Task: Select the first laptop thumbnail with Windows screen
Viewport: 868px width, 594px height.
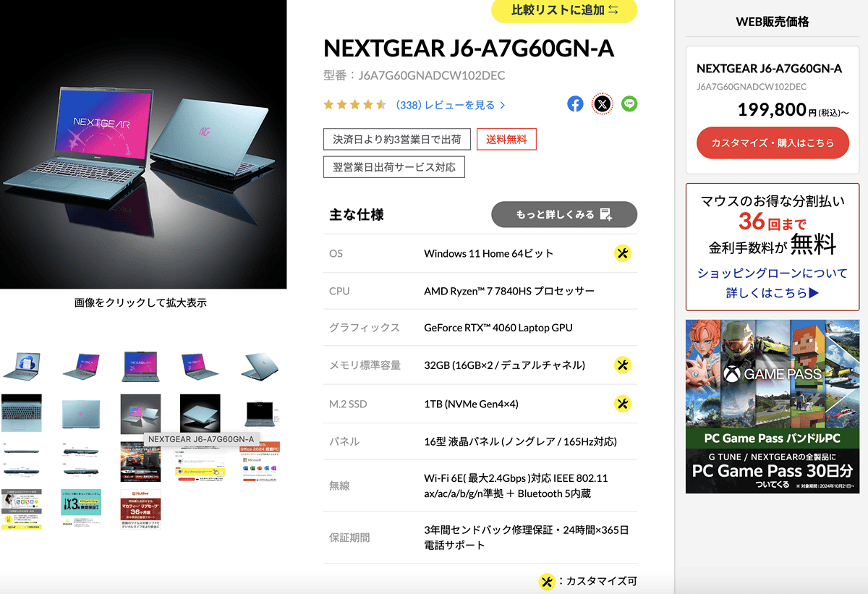Action: pyautogui.click(x=21, y=366)
